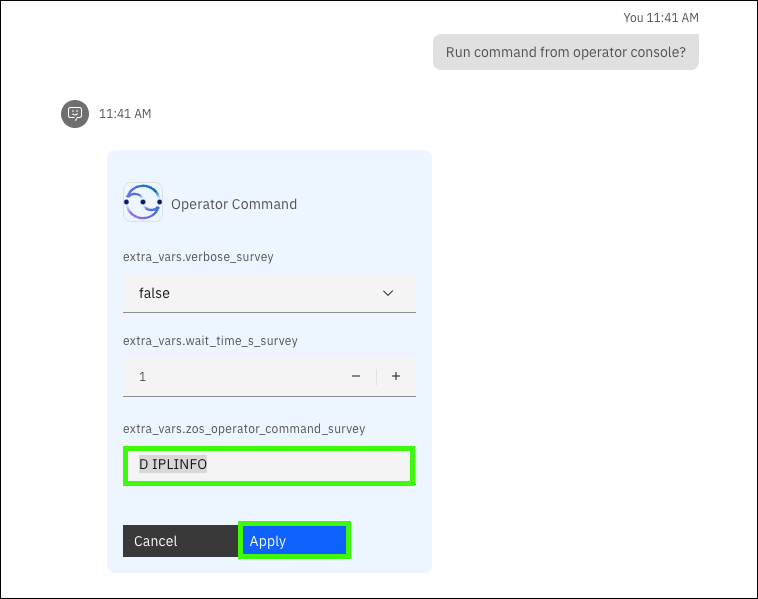
Task: Click the Operator Command logo icon
Action: click(143, 202)
